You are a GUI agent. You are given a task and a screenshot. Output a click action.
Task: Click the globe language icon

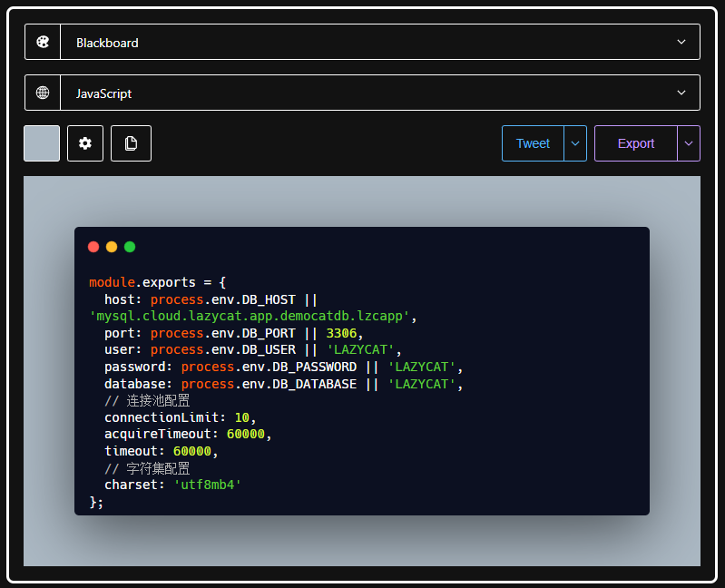pos(43,93)
